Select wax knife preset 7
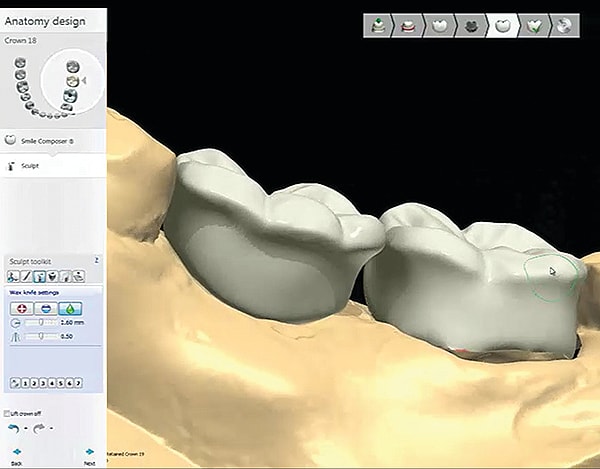This screenshot has height=469, width=600. point(78,383)
